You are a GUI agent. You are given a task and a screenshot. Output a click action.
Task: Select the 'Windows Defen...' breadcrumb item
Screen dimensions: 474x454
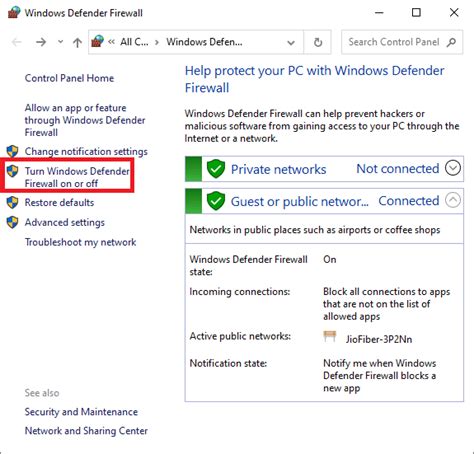pyautogui.click(x=204, y=42)
